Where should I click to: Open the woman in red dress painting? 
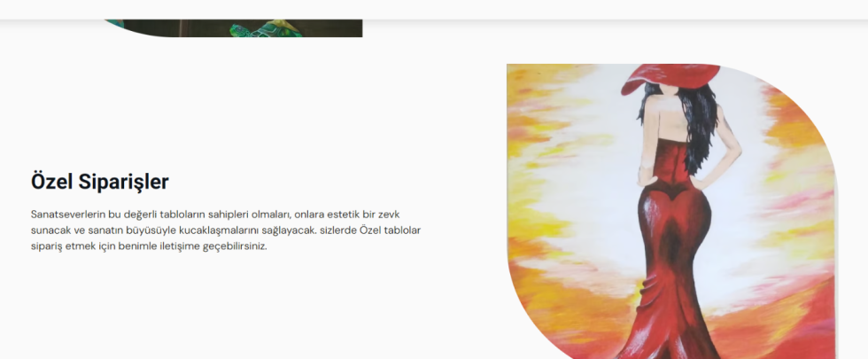671,212
